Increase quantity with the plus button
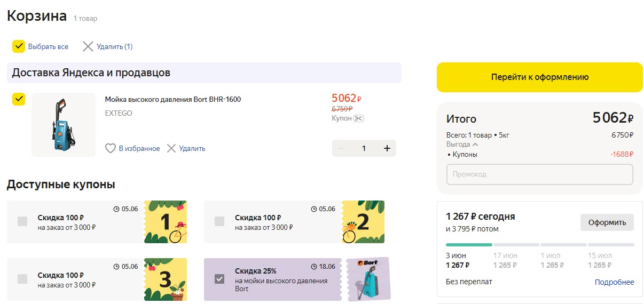The image size is (644, 304). pos(387,148)
